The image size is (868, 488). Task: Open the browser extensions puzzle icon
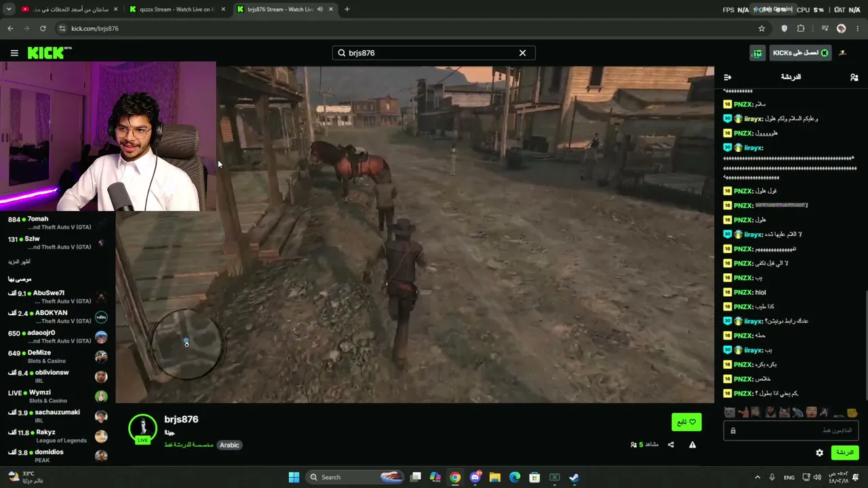(x=801, y=28)
